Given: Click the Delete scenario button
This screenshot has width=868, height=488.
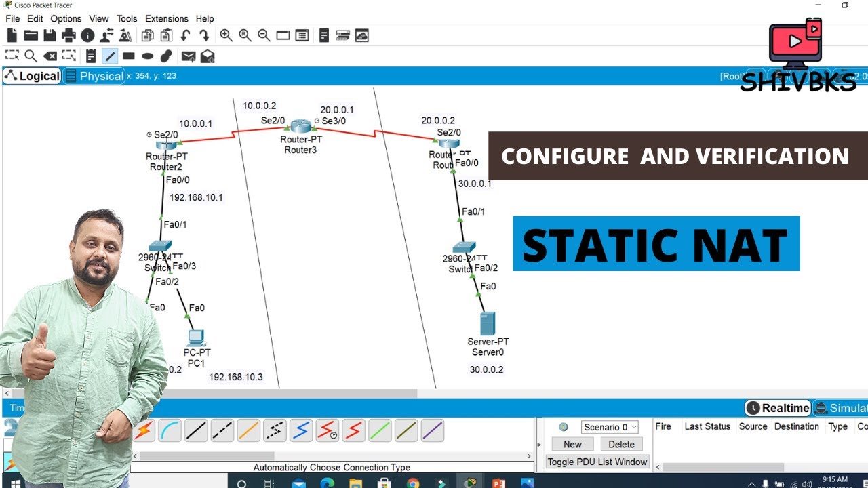Looking at the screenshot, I should pos(621,445).
